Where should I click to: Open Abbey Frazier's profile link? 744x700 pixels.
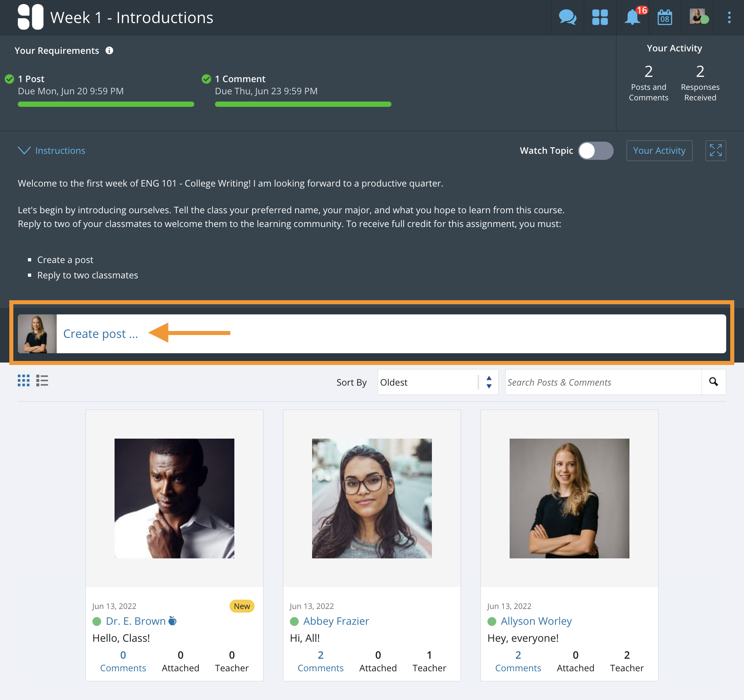(336, 621)
